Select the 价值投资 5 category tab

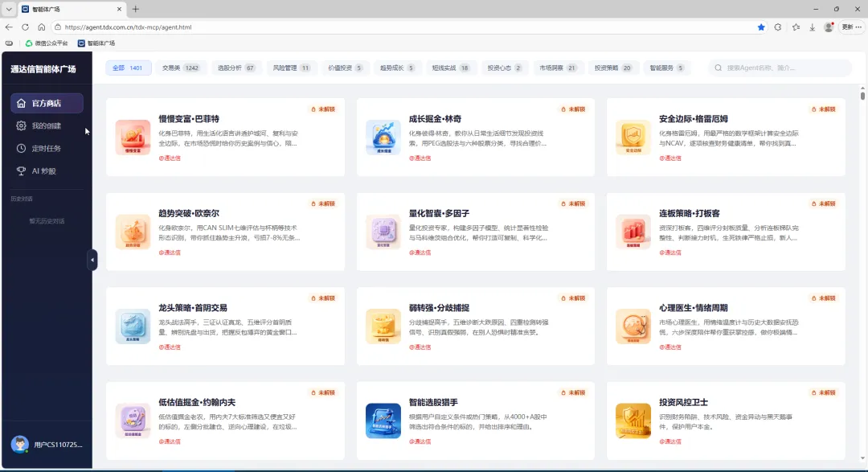[345, 68]
